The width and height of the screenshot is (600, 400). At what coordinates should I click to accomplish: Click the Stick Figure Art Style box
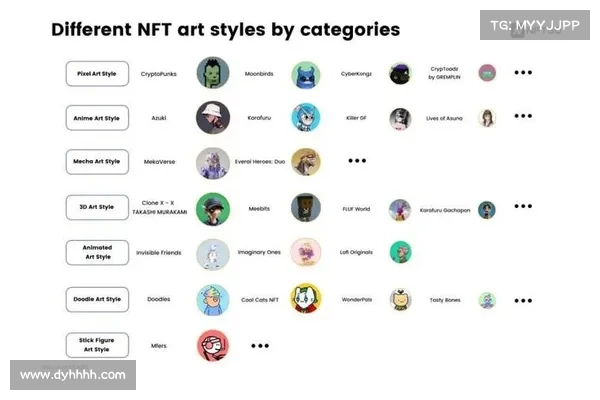97,345
